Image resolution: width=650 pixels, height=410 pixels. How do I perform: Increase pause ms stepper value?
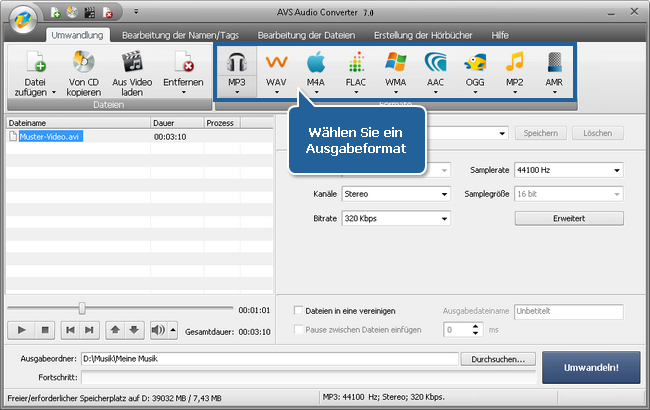[x=475, y=327]
